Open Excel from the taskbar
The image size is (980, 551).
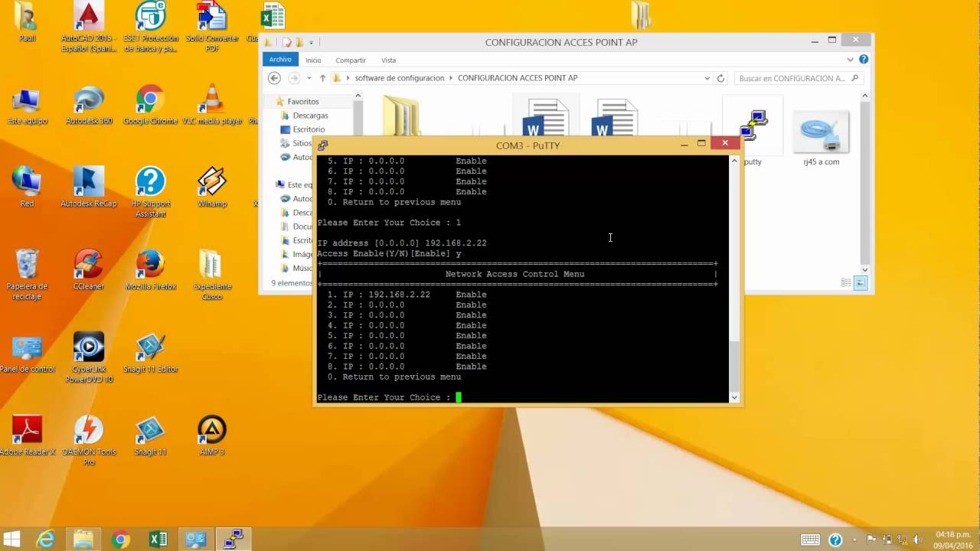pos(158,540)
